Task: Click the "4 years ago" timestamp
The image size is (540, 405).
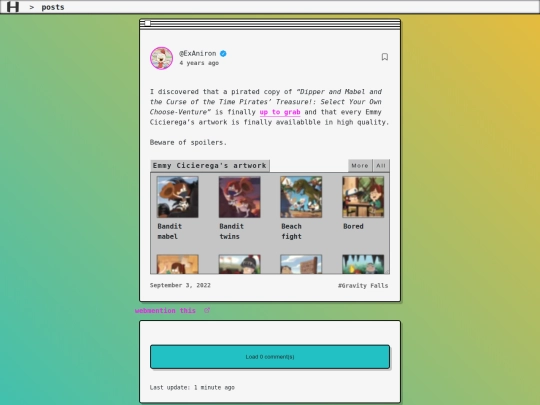Action: pos(199,63)
